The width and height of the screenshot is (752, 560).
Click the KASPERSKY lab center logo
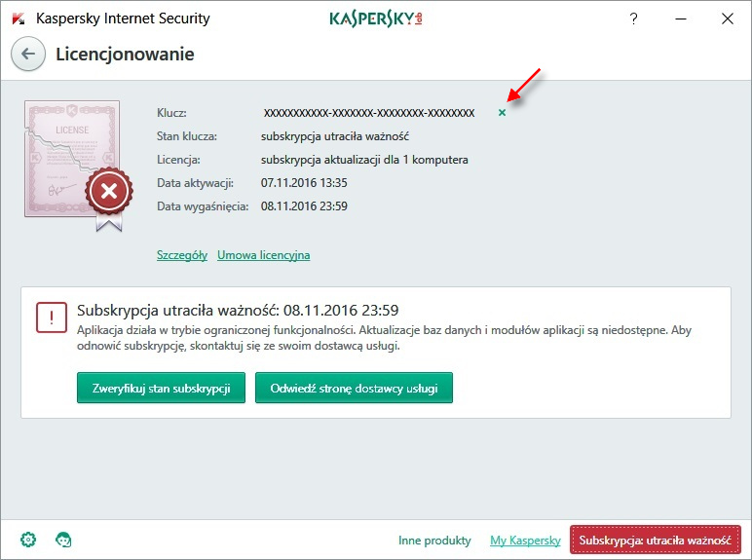[376, 19]
